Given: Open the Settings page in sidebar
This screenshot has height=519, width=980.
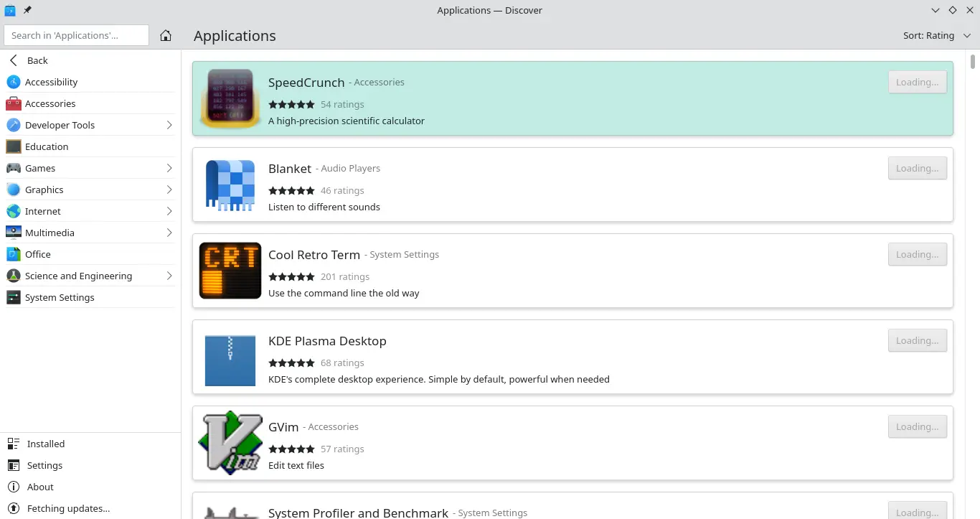Looking at the screenshot, I should click(90, 465).
